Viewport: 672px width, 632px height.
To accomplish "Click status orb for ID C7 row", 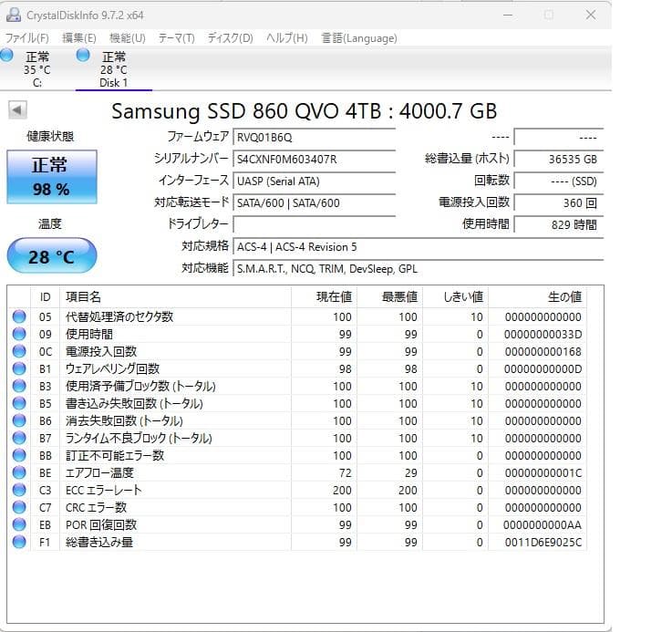I will (19, 507).
